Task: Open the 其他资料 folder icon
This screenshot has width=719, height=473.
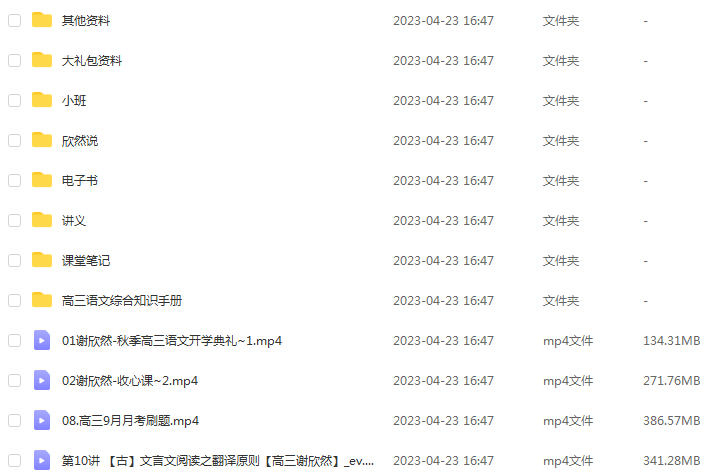Action: [42, 20]
